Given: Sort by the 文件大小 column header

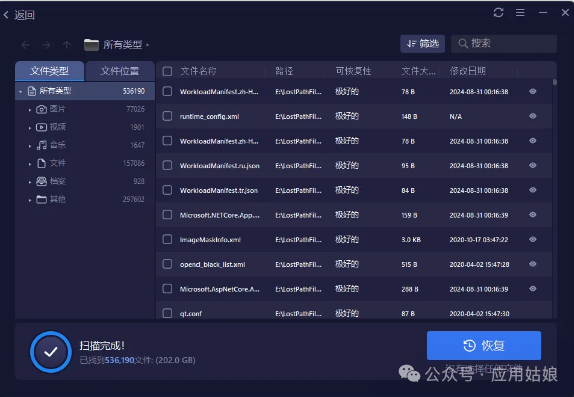Looking at the screenshot, I should coord(418,71).
